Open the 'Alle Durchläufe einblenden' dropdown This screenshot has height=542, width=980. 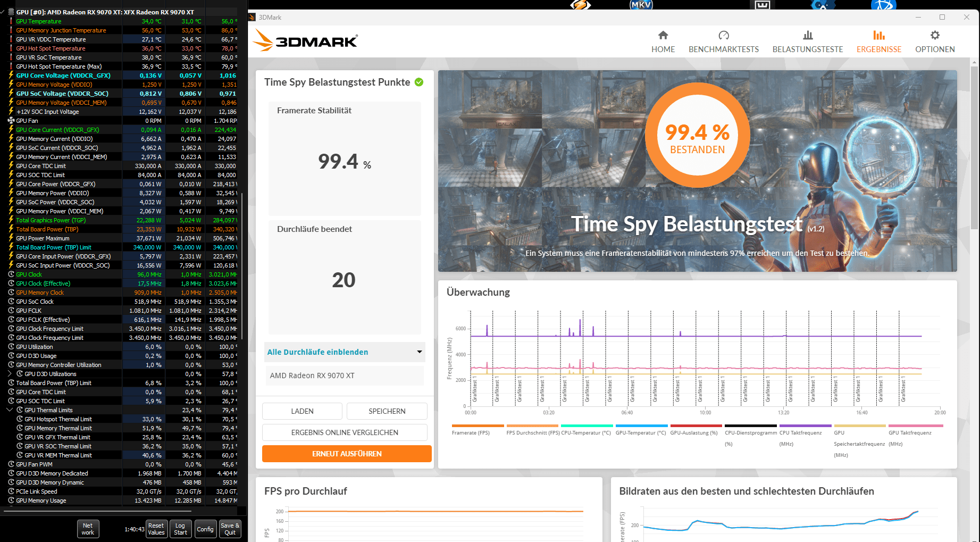(345, 352)
